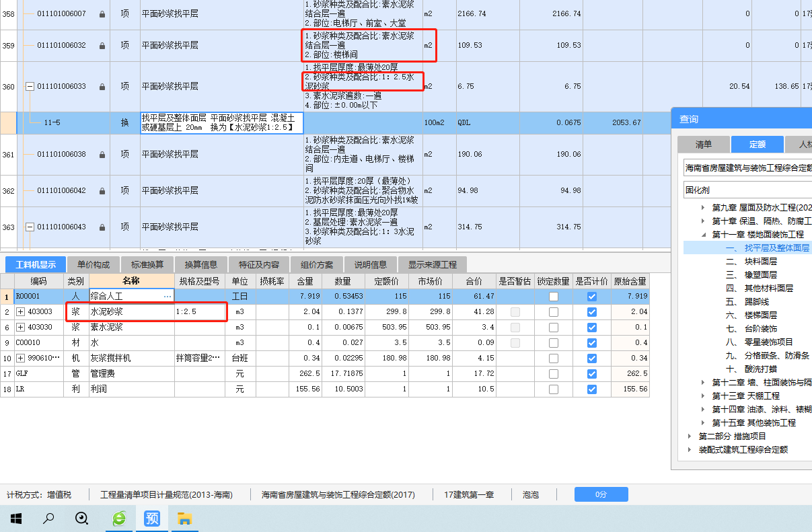Open the ellipsis picker in 综合人工 cell
The width and height of the screenshot is (812, 532).
(x=168, y=296)
